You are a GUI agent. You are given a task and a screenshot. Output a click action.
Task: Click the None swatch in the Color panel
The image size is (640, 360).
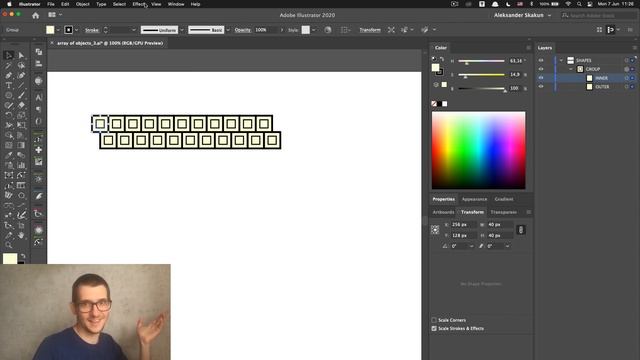coord(434,104)
